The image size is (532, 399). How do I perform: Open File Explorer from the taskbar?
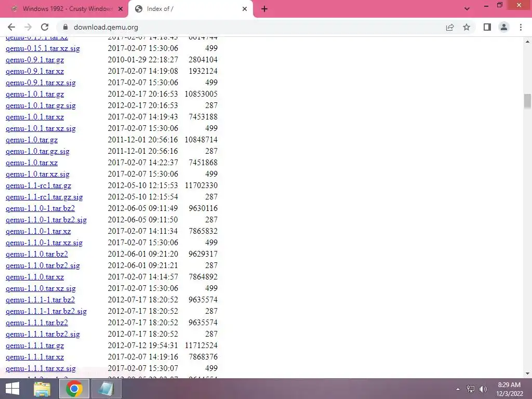tap(42, 389)
